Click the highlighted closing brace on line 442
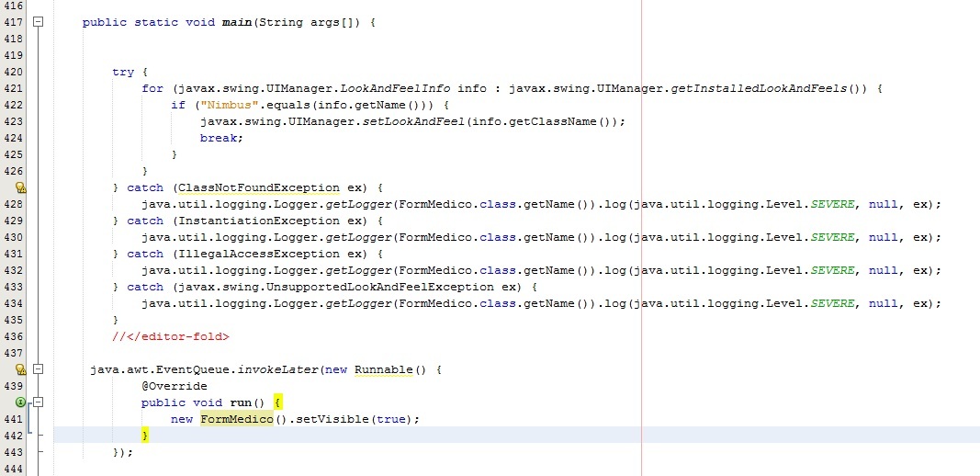This screenshot has height=476, width=980. pyautogui.click(x=146, y=436)
